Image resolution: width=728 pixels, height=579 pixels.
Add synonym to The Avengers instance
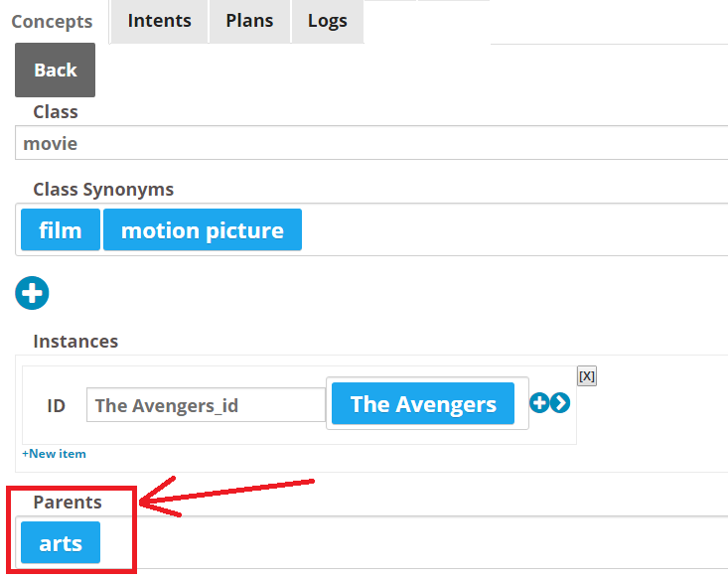539,402
